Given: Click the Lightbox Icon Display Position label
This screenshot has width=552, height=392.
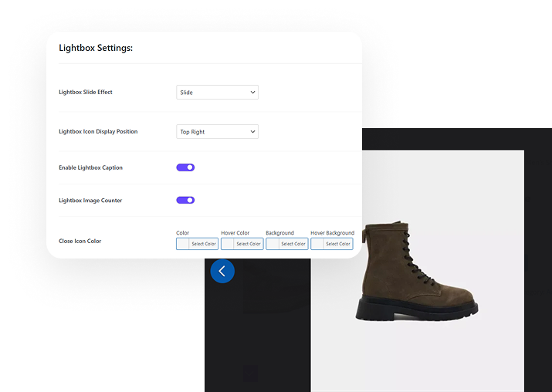Looking at the screenshot, I should click(98, 132).
